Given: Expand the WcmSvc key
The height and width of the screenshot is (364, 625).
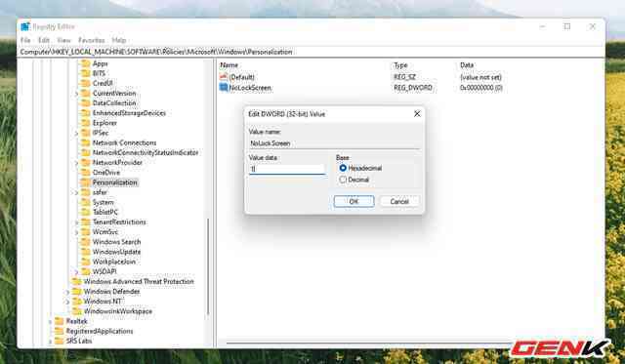Looking at the screenshot, I should 76,232.
